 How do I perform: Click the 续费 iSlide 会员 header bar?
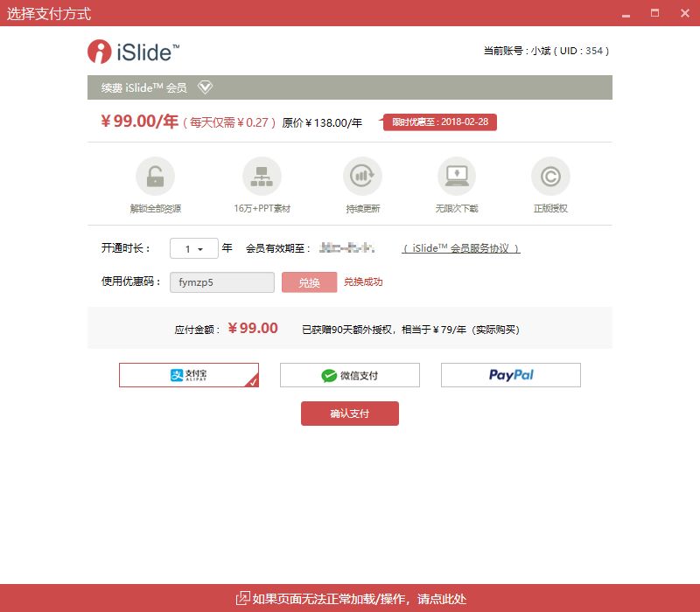[x=350, y=87]
